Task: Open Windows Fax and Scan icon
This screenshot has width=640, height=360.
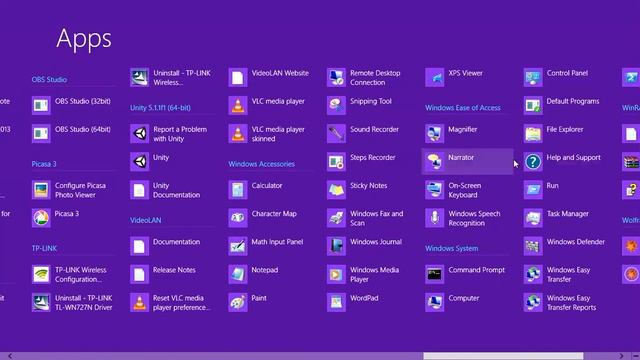Action: click(336, 218)
